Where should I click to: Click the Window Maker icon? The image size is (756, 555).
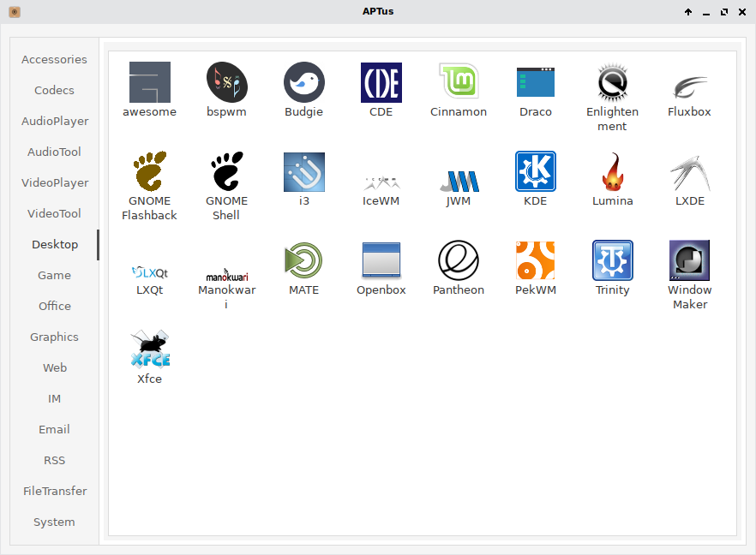coord(689,260)
